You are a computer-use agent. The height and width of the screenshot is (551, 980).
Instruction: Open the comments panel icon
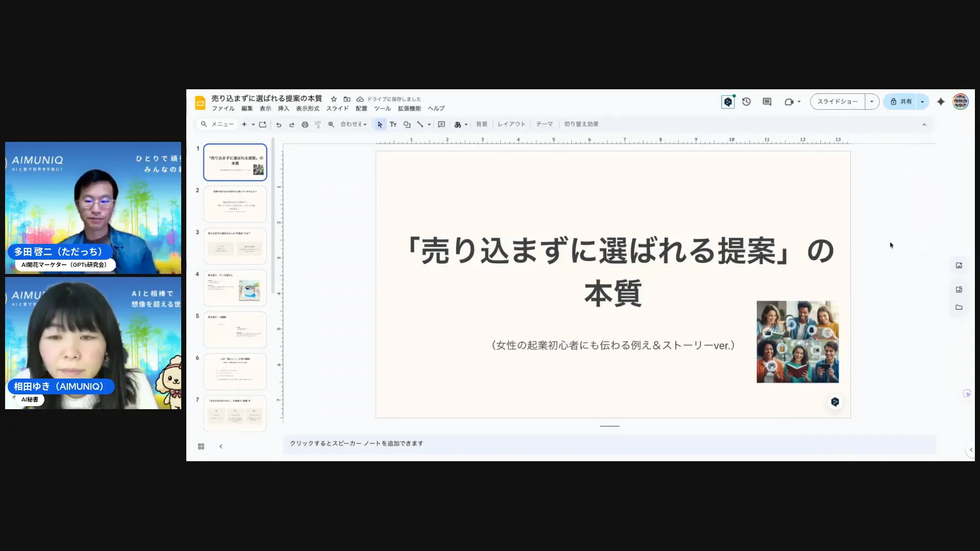(x=766, y=102)
